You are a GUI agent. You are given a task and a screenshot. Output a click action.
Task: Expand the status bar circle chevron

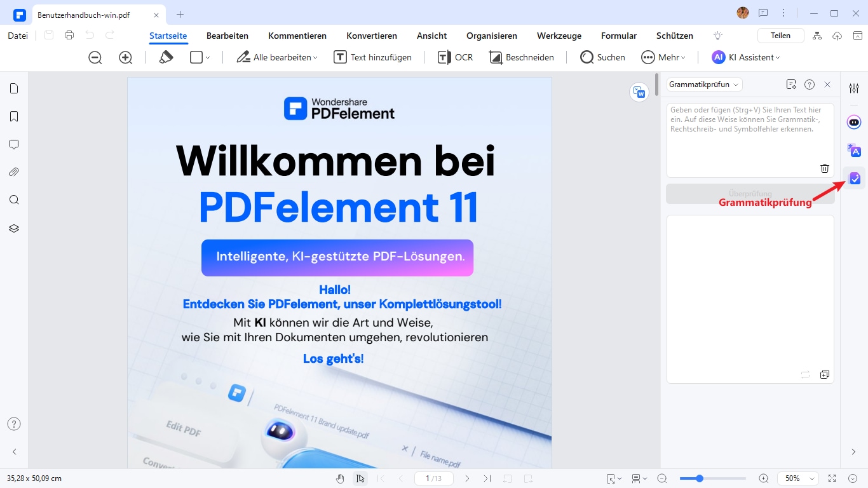pyautogui.click(x=853, y=478)
